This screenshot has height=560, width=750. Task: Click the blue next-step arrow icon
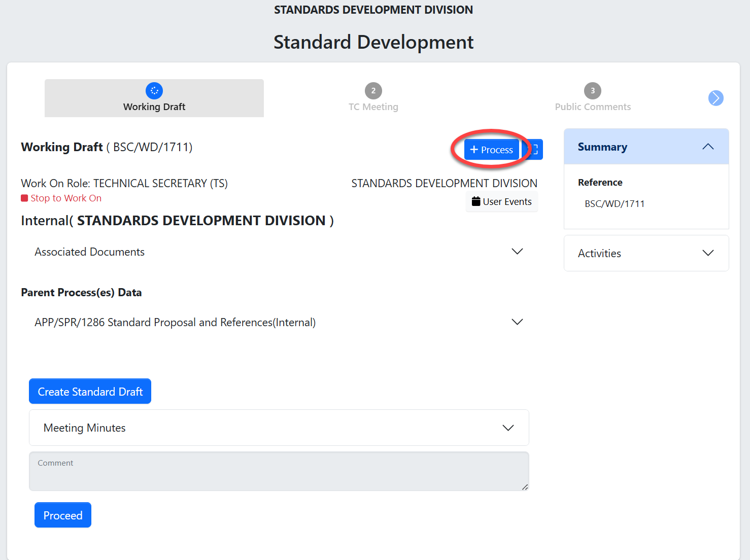(715, 98)
